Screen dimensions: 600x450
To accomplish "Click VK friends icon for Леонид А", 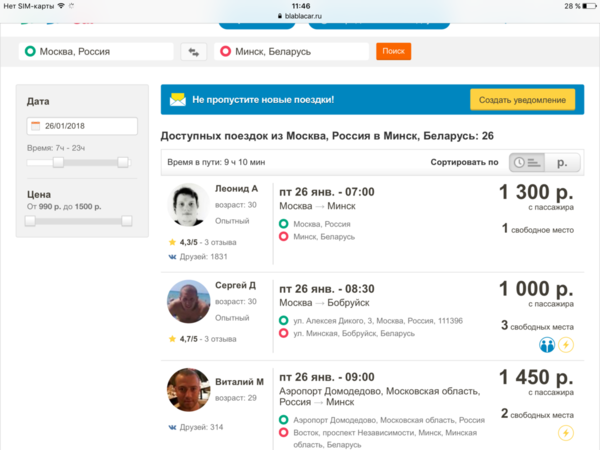I will 172,257.
